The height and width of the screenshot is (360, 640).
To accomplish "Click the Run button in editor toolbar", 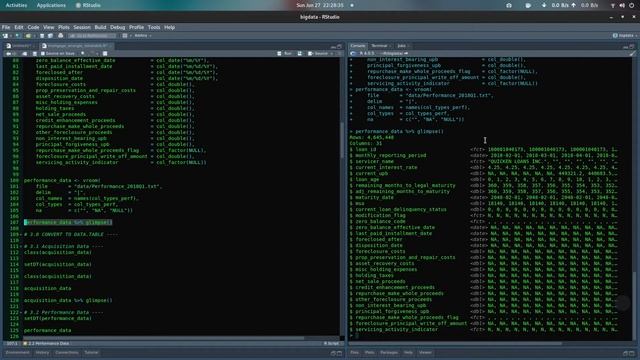I will click(284, 53).
